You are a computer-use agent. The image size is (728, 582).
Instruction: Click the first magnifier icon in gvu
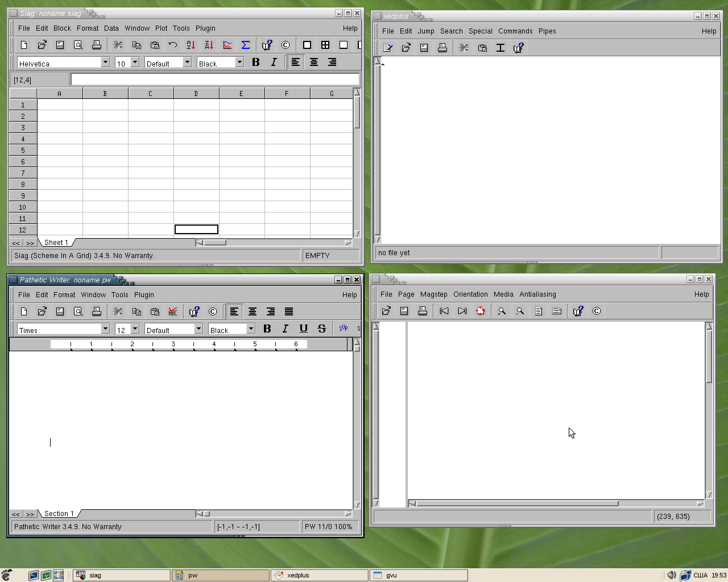click(502, 311)
